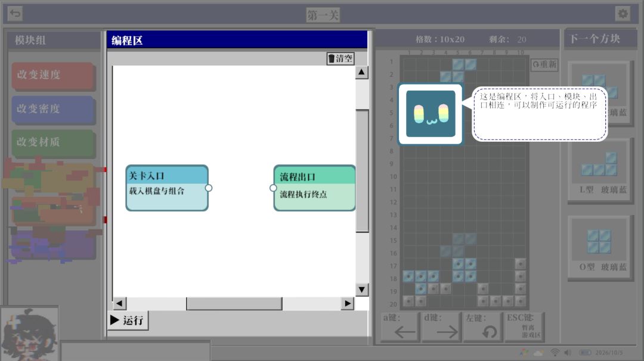Click the 下一个方块 header
Viewport: 644px width, 361px height.
coord(595,39)
